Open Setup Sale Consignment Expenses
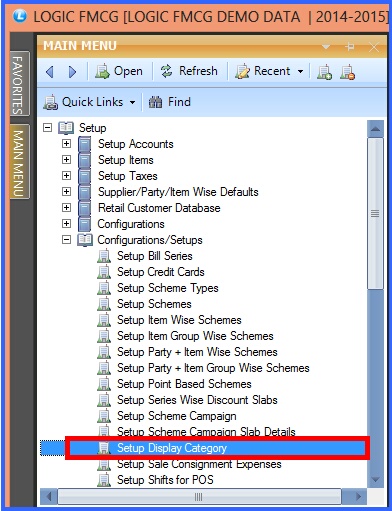The image size is (392, 511). tap(199, 464)
